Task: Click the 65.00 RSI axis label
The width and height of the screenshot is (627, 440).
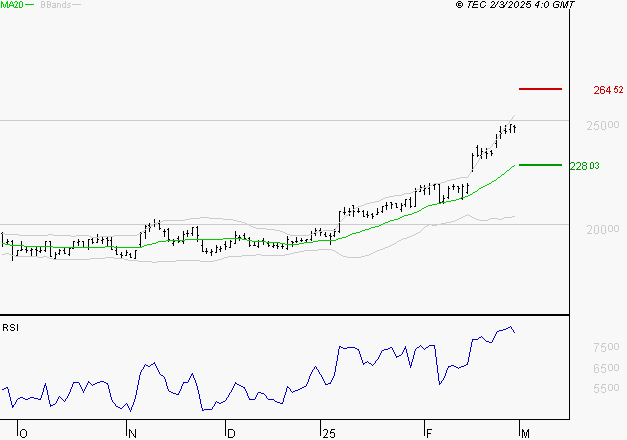Action: 606,368
